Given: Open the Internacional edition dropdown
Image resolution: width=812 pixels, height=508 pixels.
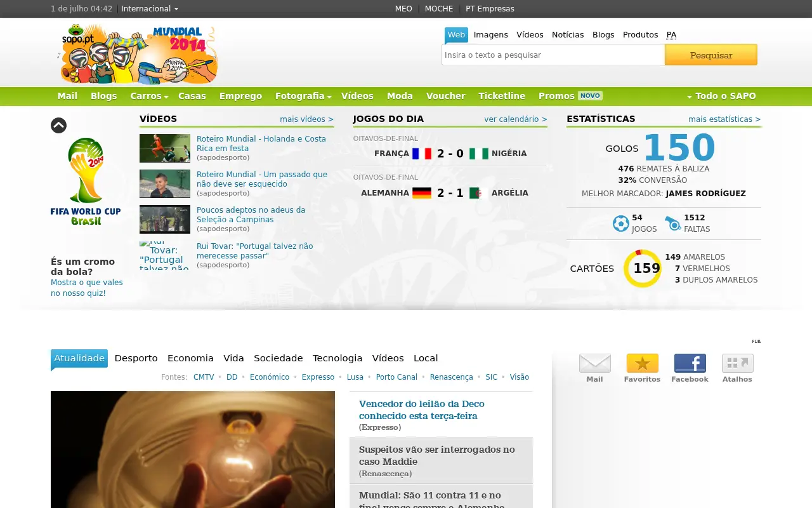Looking at the screenshot, I should (150, 9).
